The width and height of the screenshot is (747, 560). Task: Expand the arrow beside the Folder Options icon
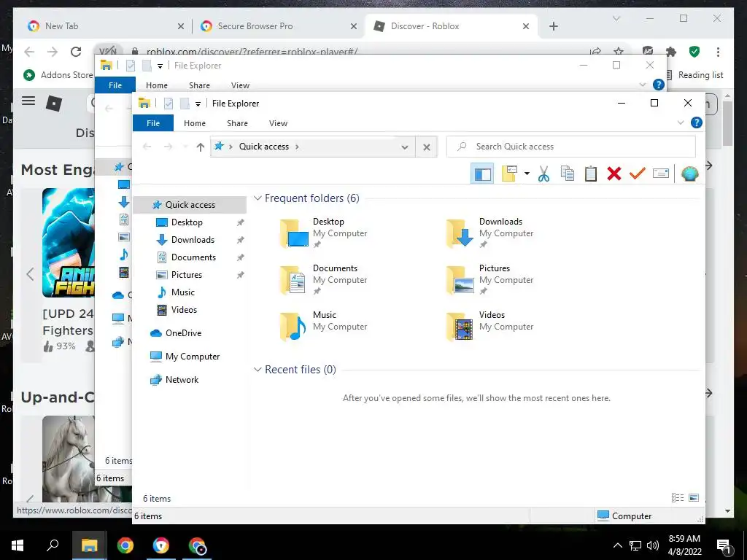[x=527, y=174]
